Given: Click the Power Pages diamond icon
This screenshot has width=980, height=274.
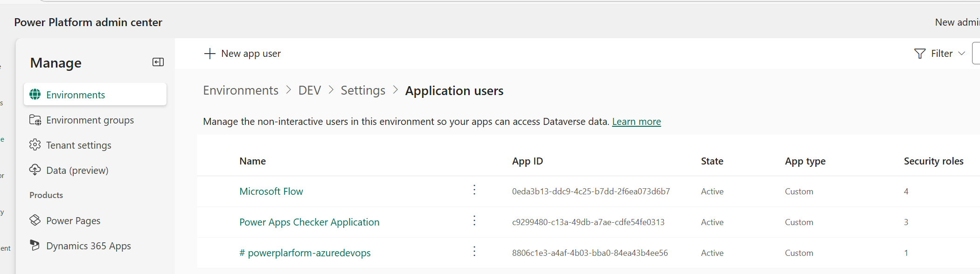Looking at the screenshot, I should click(x=35, y=220).
